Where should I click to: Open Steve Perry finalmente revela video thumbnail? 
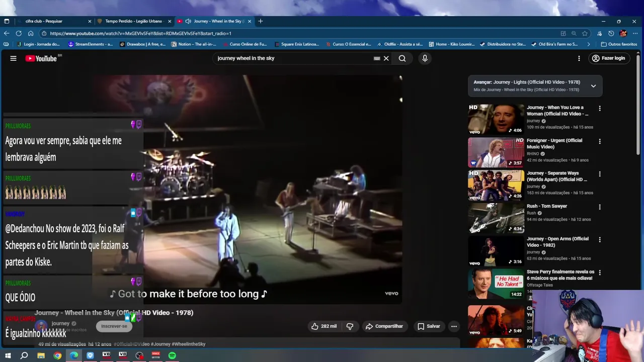[x=496, y=284]
